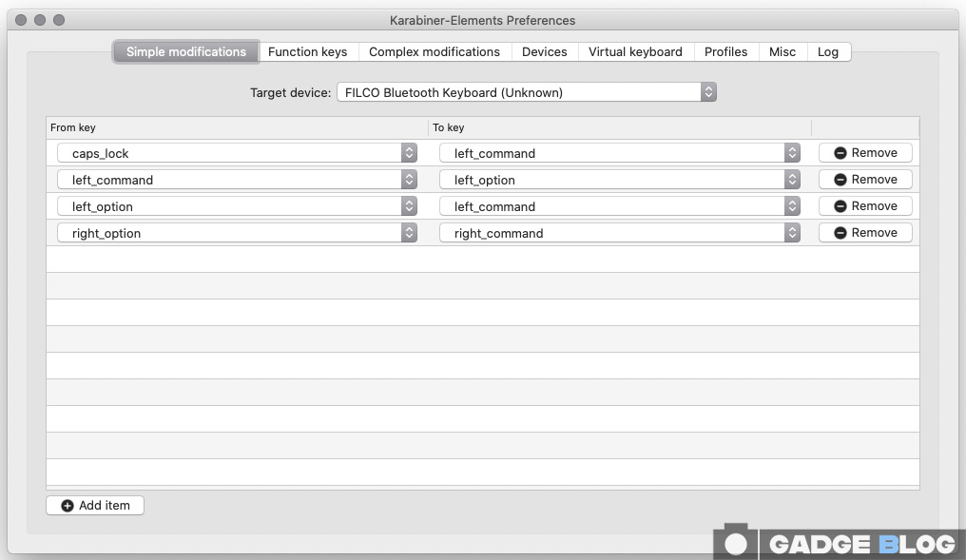Screen dimensions: 966x560
Task: Select the Simple modifications tab
Action: [x=186, y=51]
